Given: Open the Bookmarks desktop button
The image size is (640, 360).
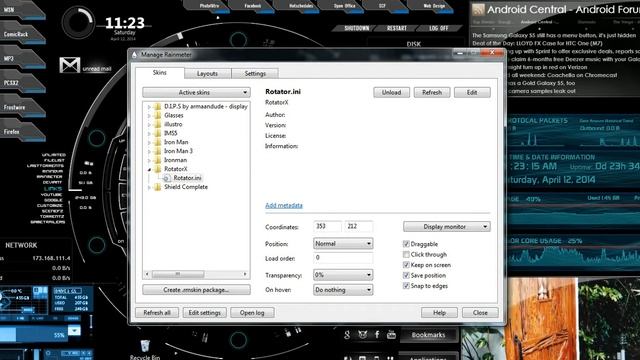Looking at the screenshot, I should [x=428, y=335].
